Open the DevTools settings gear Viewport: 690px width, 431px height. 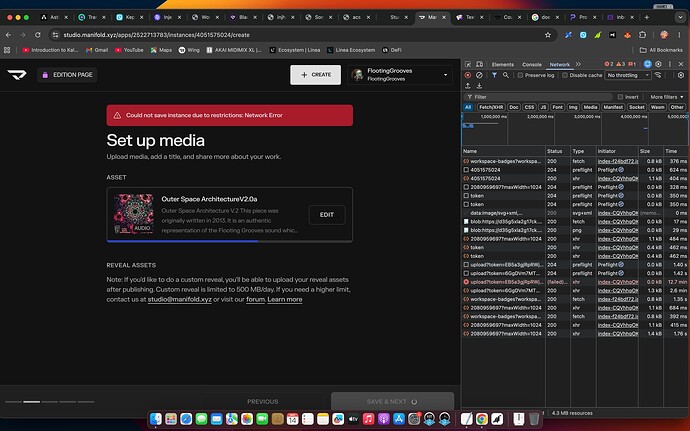tap(658, 64)
